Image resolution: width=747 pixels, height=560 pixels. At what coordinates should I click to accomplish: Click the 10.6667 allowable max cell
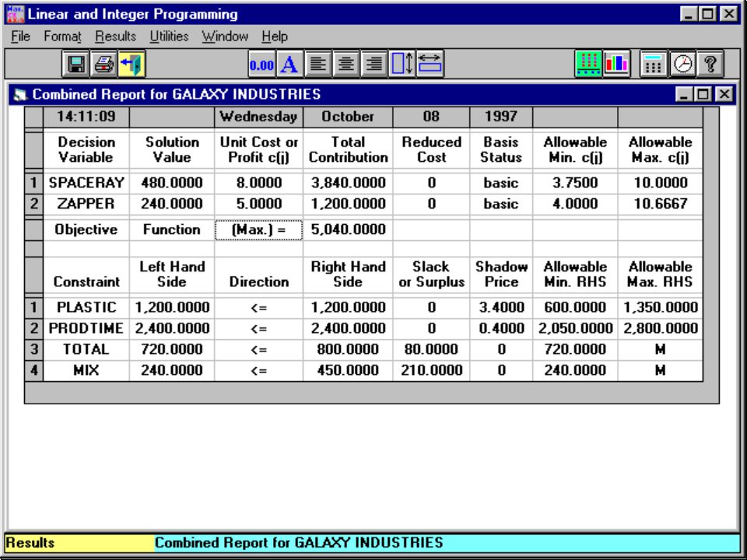(660, 204)
